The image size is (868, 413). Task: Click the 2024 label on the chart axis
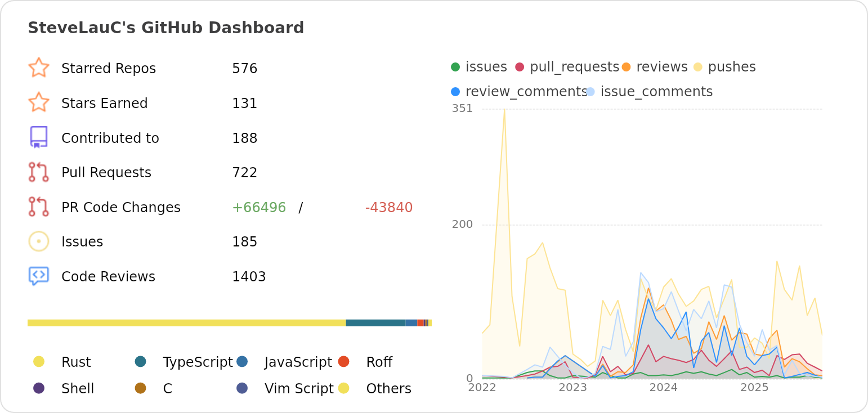point(664,388)
